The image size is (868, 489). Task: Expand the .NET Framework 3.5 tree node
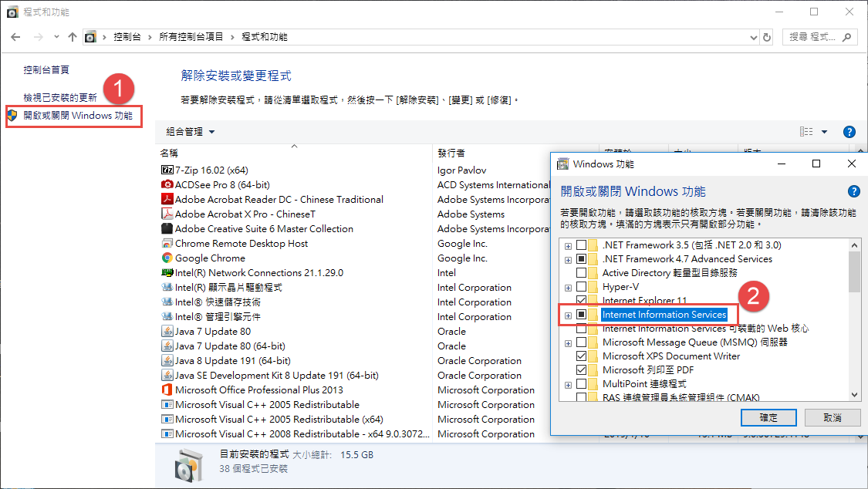coord(569,245)
